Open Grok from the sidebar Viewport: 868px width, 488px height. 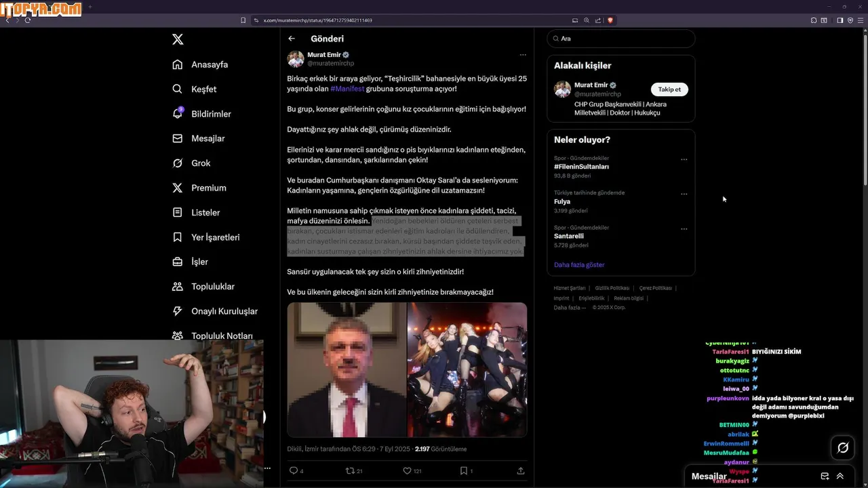point(191,163)
